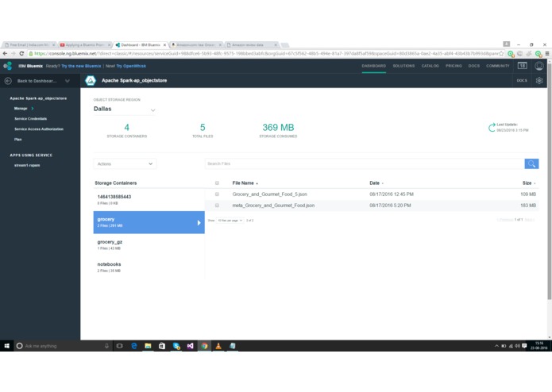Click the back arrow circle icon
The height and width of the screenshot is (392, 552).
(8, 81)
